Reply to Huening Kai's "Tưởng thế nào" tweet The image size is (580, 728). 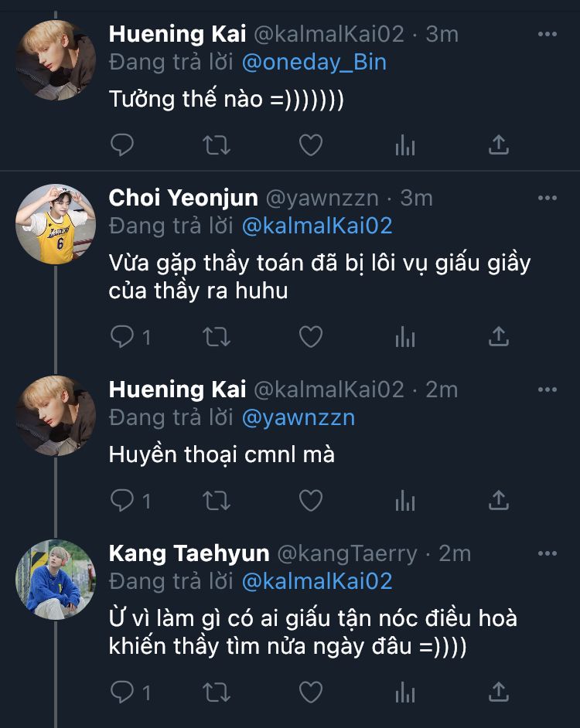click(x=122, y=145)
